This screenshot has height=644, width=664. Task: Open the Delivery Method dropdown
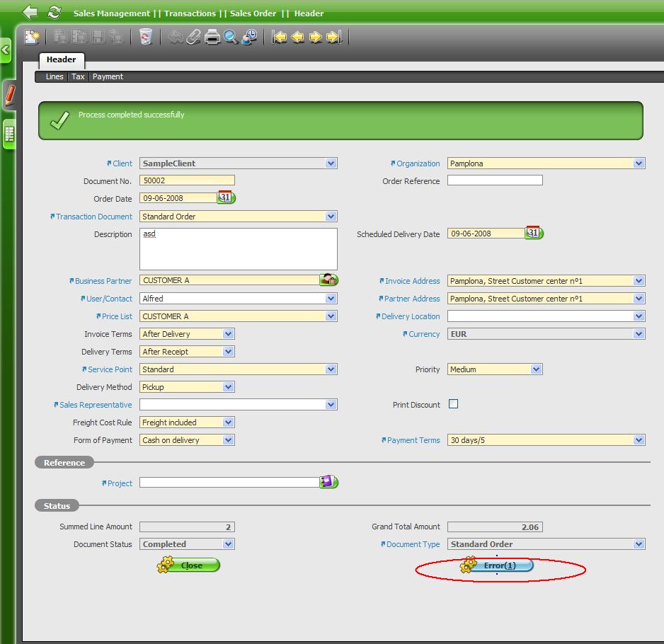point(228,387)
